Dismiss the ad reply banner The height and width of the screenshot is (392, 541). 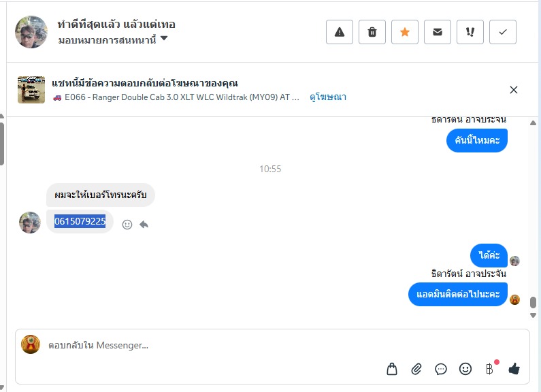coord(514,90)
